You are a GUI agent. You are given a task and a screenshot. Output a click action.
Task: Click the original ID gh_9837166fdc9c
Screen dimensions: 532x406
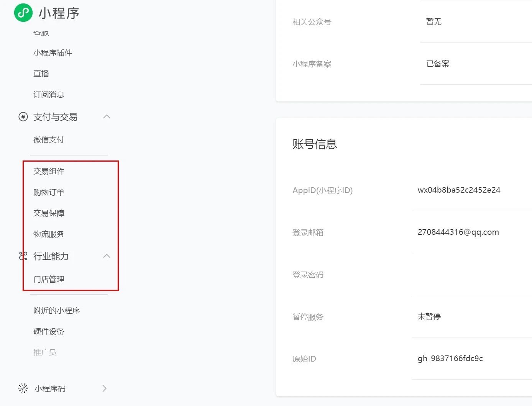[x=450, y=359]
